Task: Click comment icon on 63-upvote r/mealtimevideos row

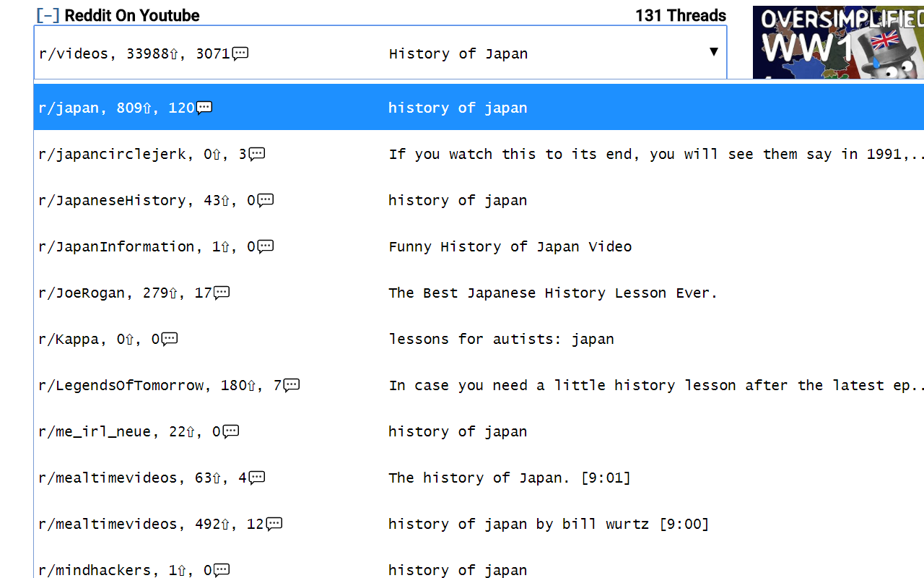Action: (x=257, y=478)
